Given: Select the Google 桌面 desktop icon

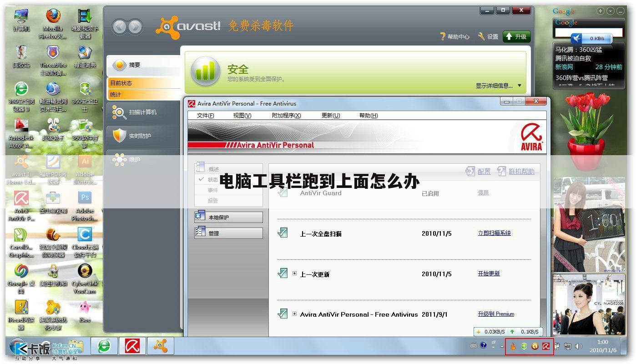Looking at the screenshot, I should pyautogui.click(x=21, y=278).
